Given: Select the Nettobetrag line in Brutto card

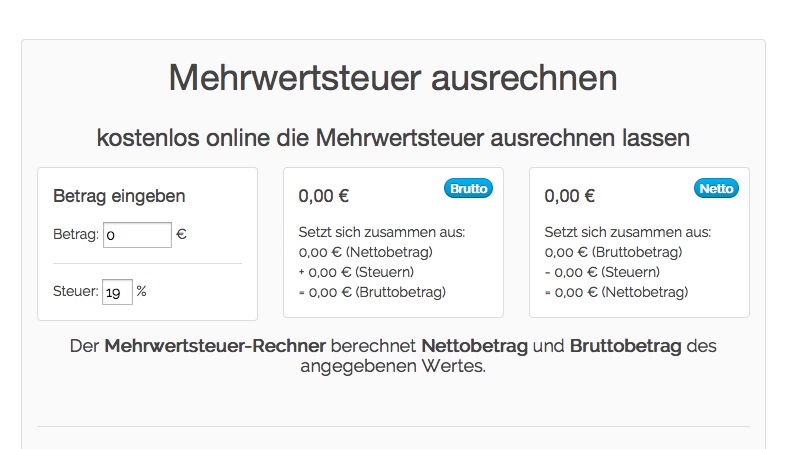Looking at the screenshot, I should tap(366, 252).
